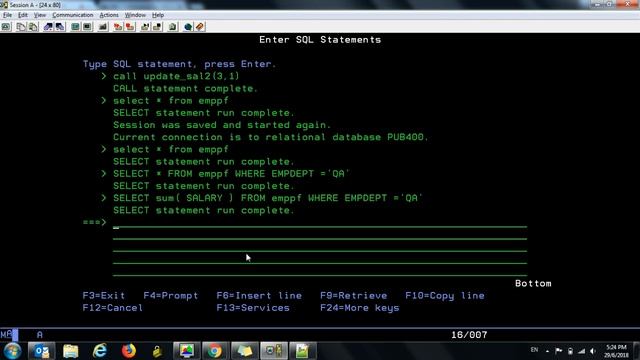Click the 'Type SQL statement, press Enter.' instruction
Image resolution: width=640 pixels, height=360 pixels.
[x=180, y=64]
